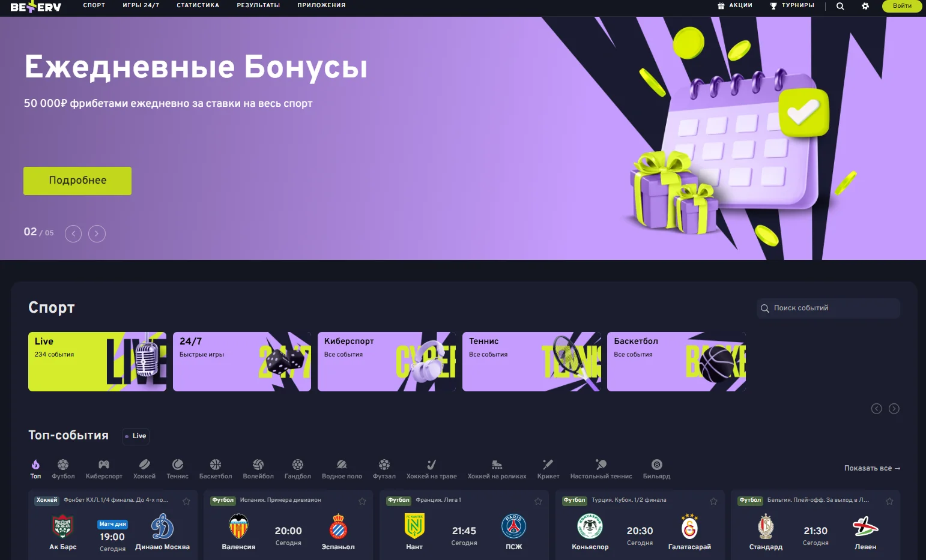Advance banner with right arrow
Screen dimensions: 926x560
coord(97,233)
